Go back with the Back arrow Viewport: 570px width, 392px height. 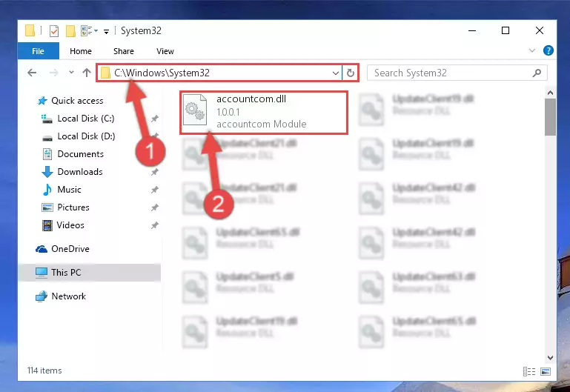coord(32,73)
